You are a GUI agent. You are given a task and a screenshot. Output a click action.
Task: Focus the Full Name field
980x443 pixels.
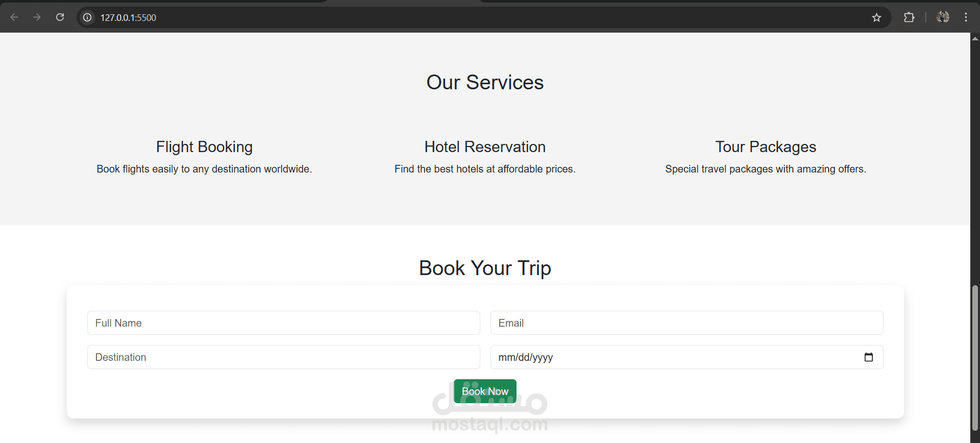[x=283, y=323]
